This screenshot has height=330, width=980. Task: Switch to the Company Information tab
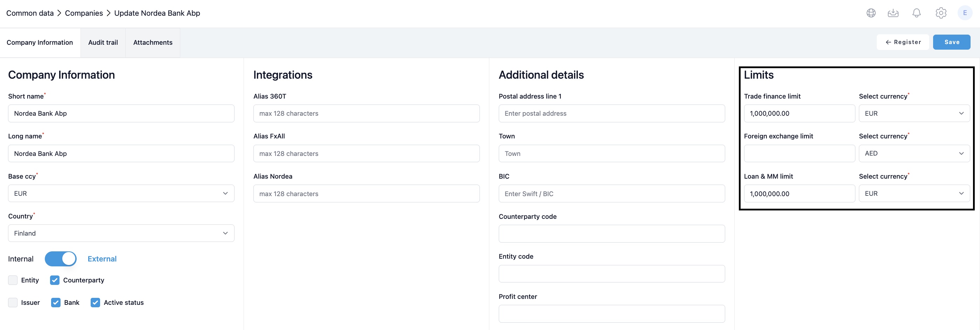click(x=40, y=43)
